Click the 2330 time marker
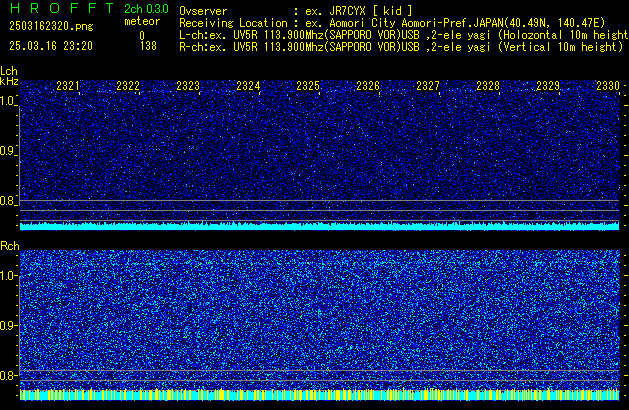 [x=608, y=86]
